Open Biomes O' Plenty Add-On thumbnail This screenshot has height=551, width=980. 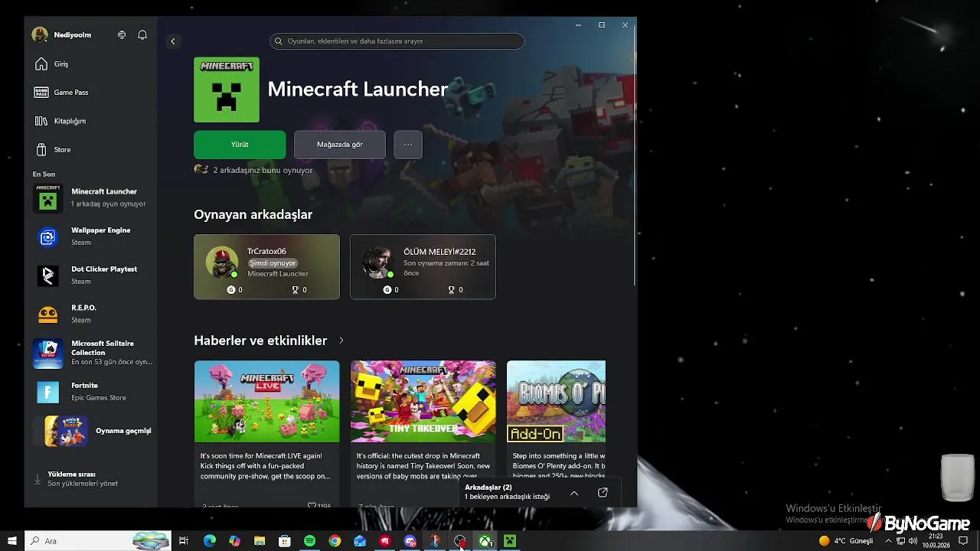[556, 402]
